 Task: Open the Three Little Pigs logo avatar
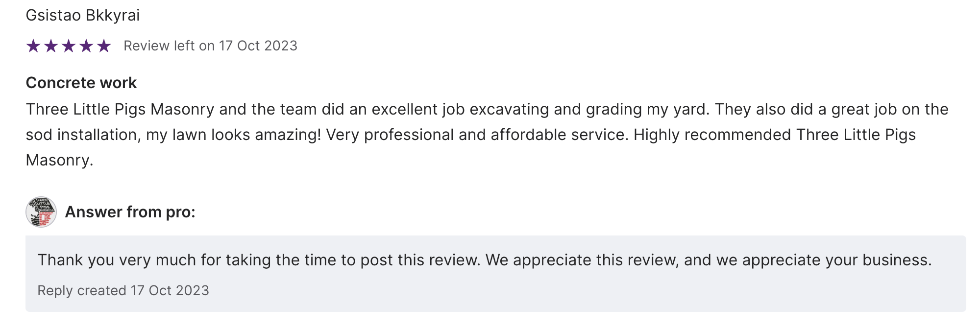coord(41,212)
